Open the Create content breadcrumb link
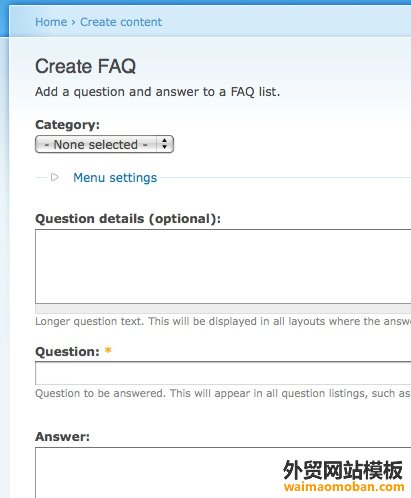The width and height of the screenshot is (411, 498). tap(121, 22)
